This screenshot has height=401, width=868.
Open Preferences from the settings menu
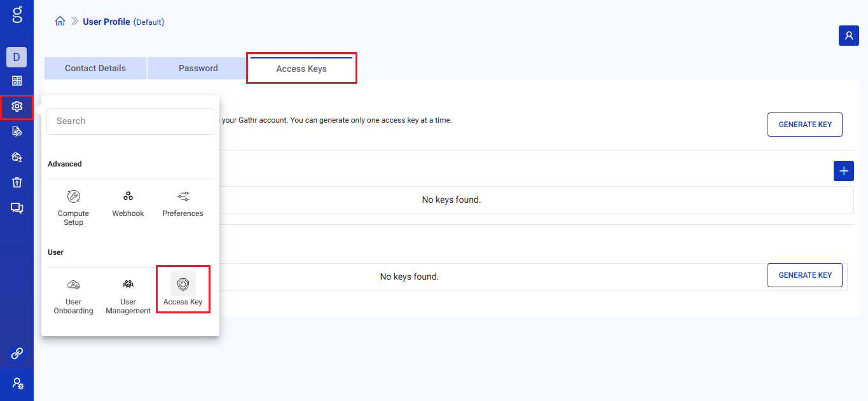pyautogui.click(x=183, y=196)
